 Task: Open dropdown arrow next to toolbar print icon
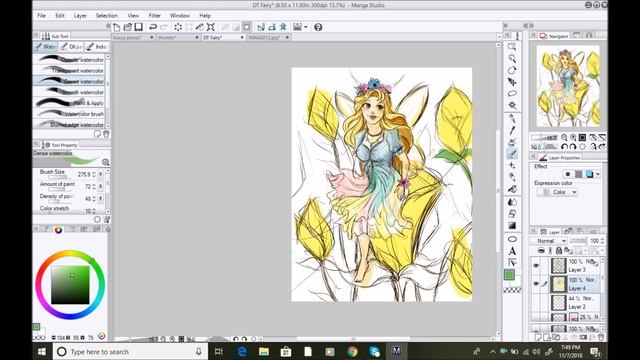306,27
